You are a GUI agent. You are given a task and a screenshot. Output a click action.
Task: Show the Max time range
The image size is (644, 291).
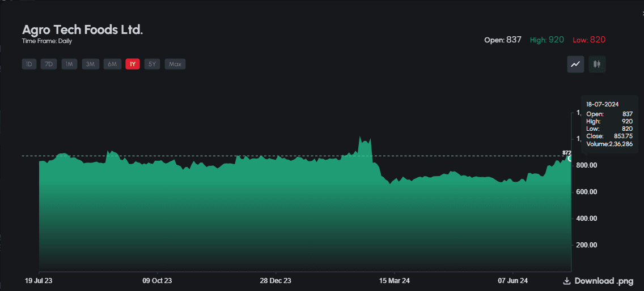pyautogui.click(x=175, y=64)
